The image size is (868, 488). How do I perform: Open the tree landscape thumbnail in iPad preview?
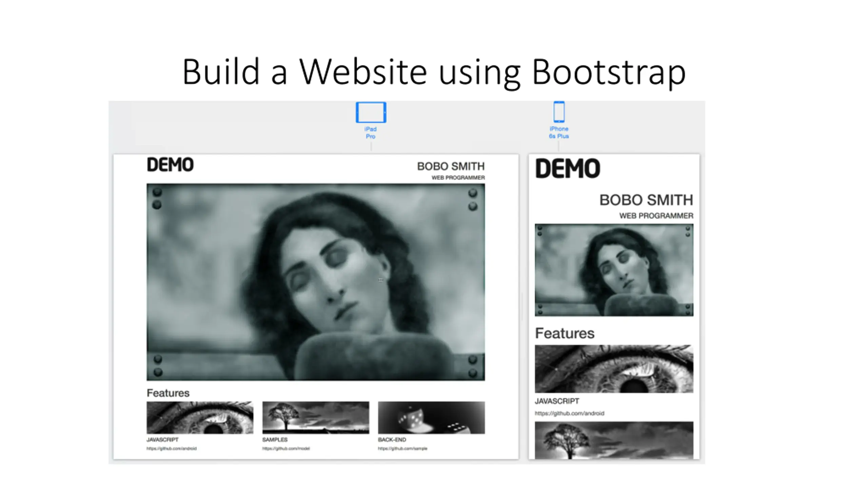tap(316, 418)
